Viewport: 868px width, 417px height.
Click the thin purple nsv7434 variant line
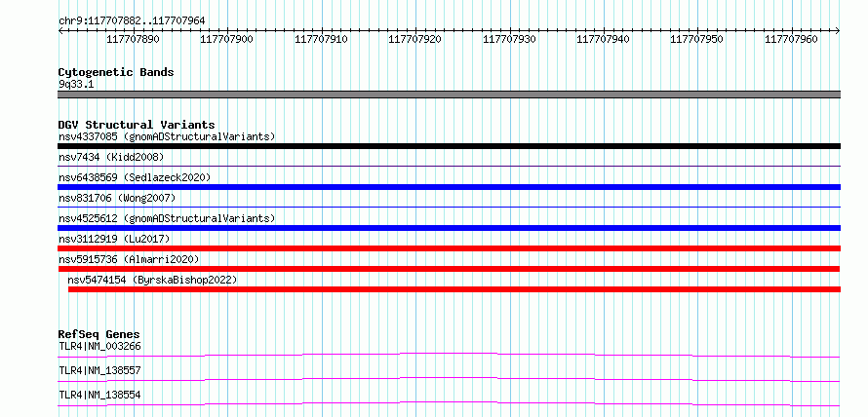449,166
